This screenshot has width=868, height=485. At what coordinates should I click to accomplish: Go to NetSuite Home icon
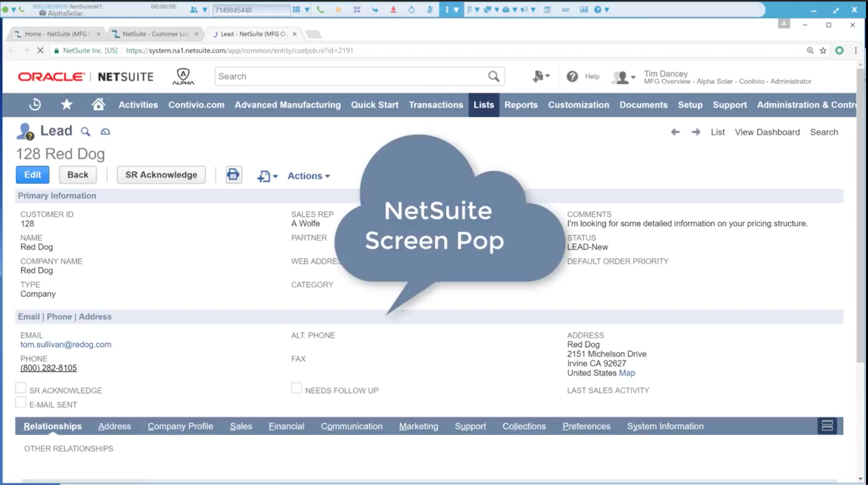tap(99, 104)
